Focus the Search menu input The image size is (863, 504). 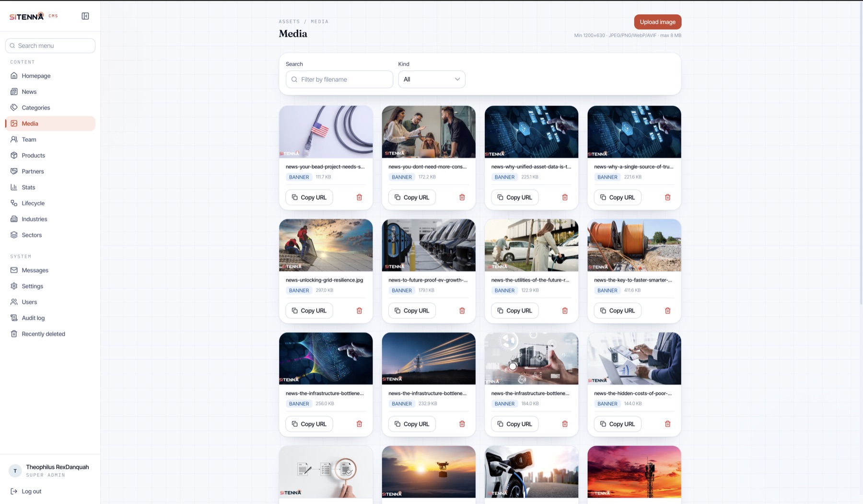(50, 46)
